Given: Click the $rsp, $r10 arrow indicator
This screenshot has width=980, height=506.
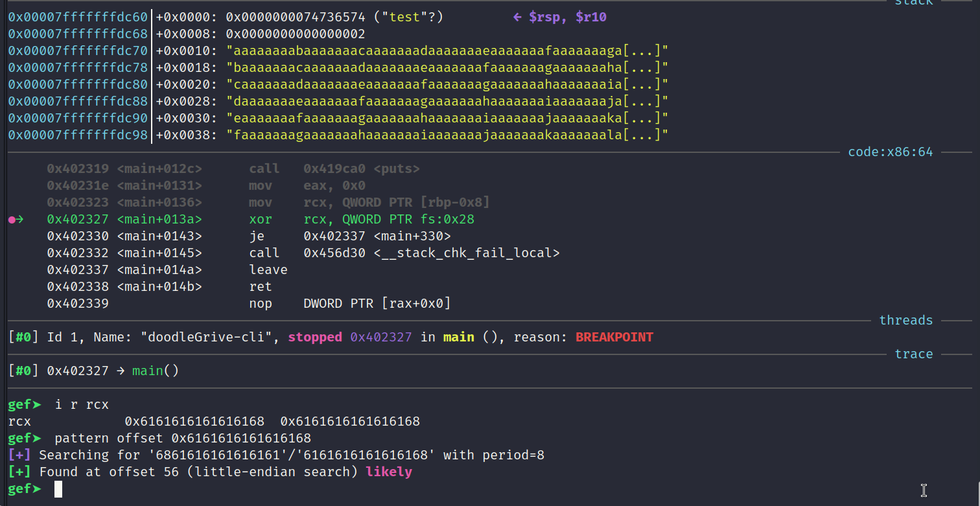Looking at the screenshot, I should pos(559,17).
